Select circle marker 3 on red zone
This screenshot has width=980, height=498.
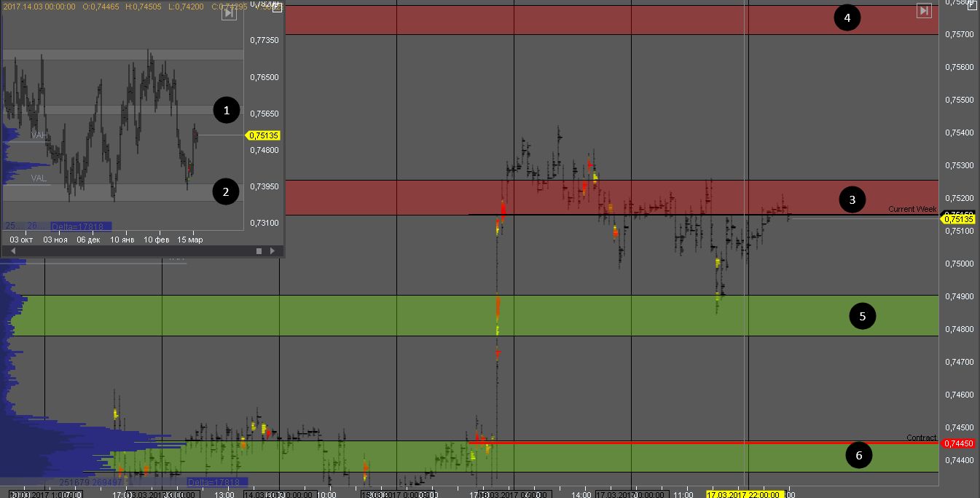click(852, 199)
